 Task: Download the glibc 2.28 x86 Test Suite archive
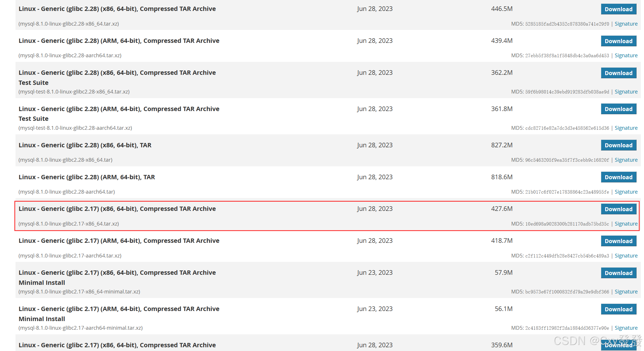coord(618,73)
